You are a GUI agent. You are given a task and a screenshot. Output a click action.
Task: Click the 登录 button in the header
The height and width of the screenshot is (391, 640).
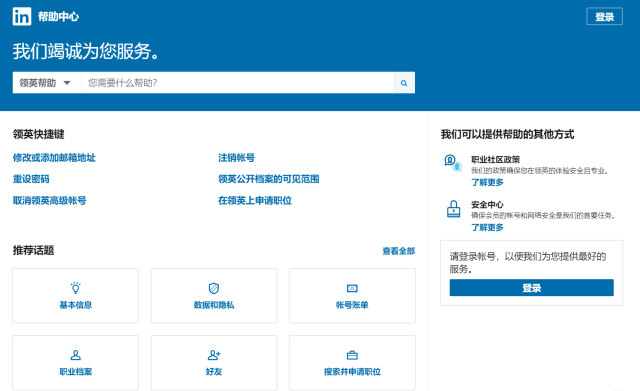604,17
